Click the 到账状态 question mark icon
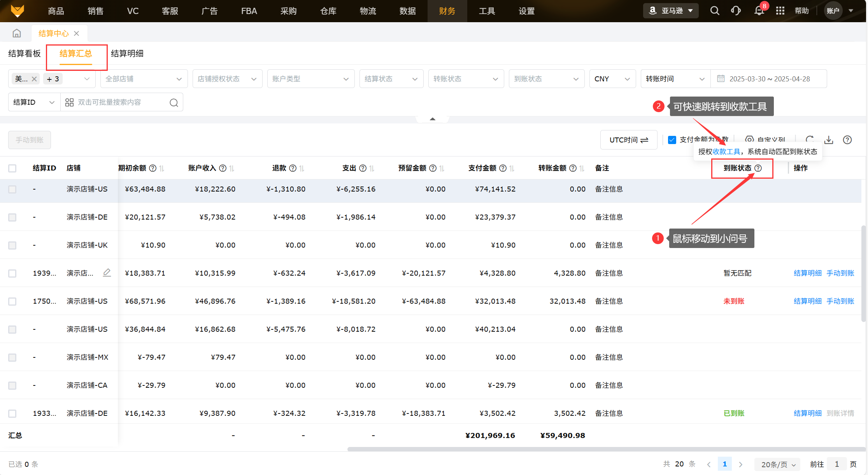The height and width of the screenshot is (475, 868). coord(758,168)
